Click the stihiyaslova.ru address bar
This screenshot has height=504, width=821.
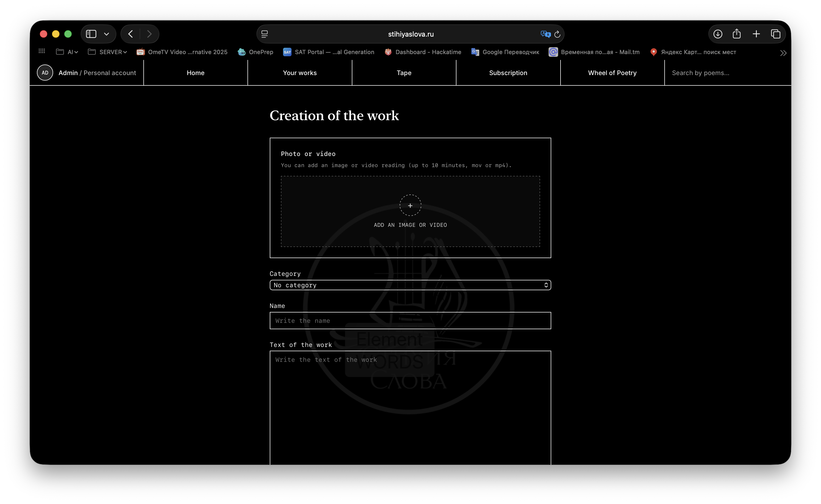[x=410, y=34]
